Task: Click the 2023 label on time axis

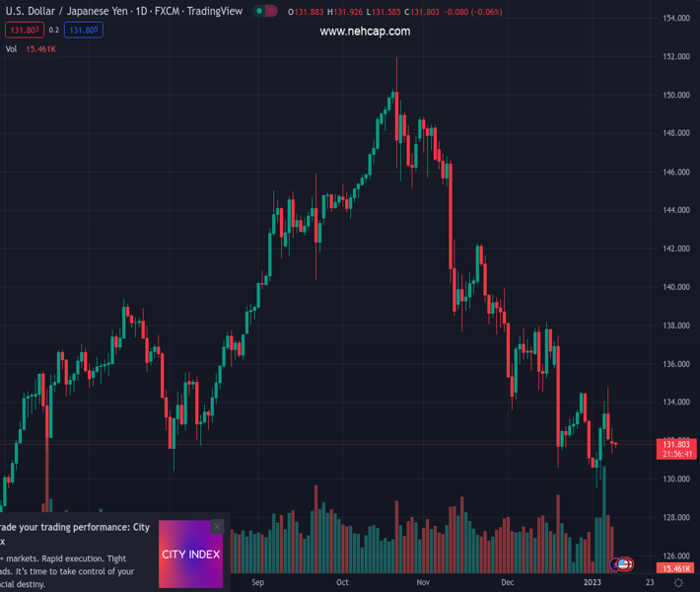Action: click(592, 582)
